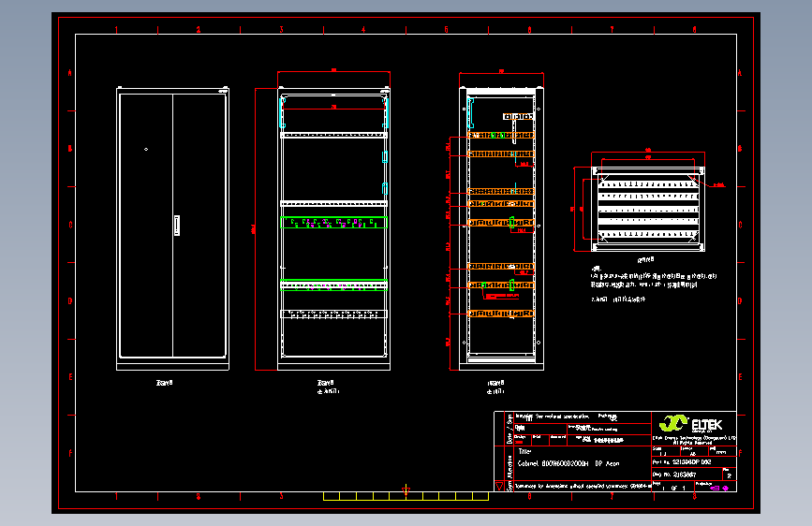Click the upper green-highlighted shelf in open cabinet

[x=333, y=223]
